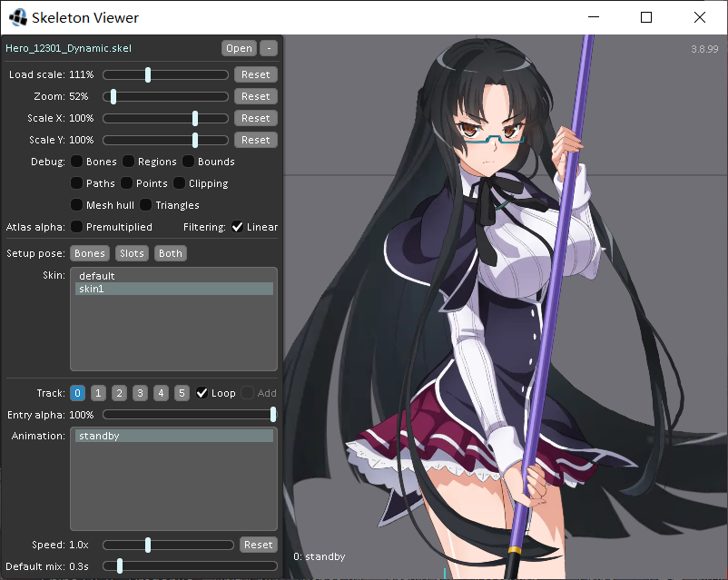Reset the Load scale value
Screen dimensions: 728x580
255,74
